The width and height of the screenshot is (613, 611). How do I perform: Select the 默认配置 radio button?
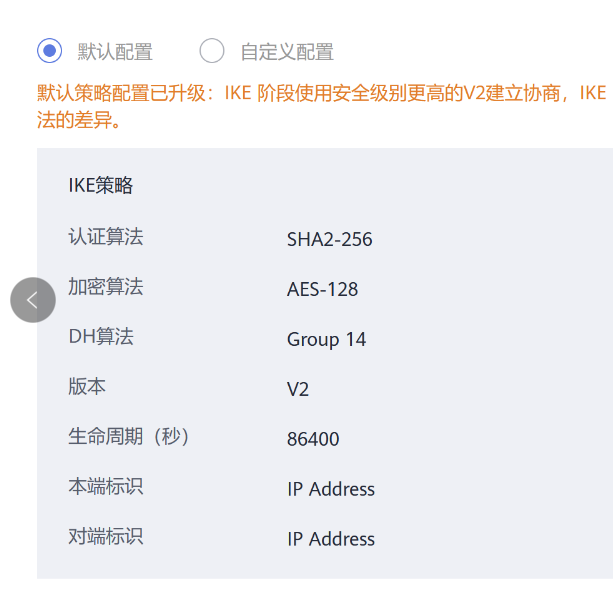point(50,51)
